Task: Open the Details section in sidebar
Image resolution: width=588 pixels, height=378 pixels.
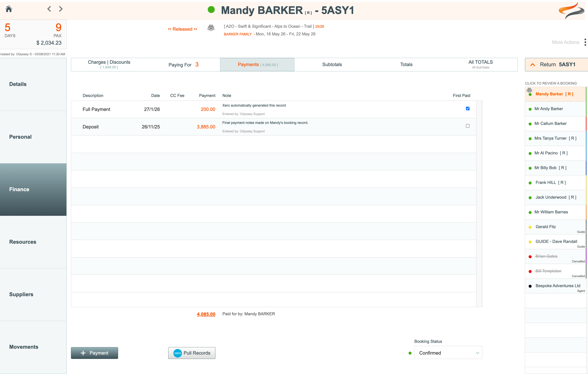Action: [x=33, y=84]
